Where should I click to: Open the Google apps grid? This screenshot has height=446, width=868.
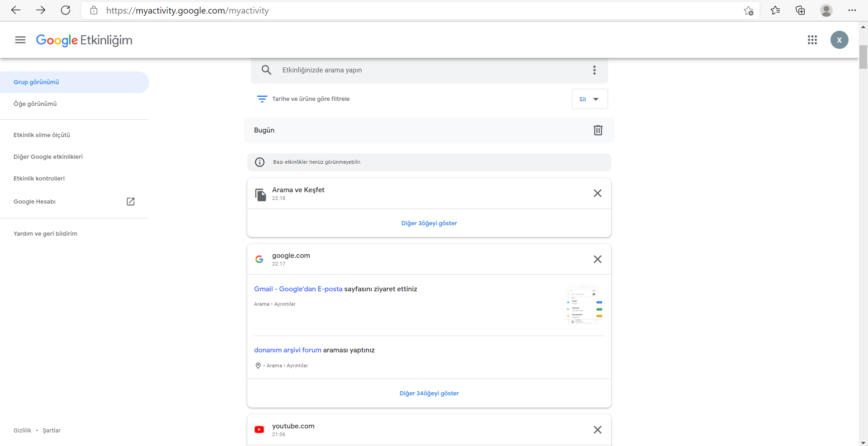click(x=812, y=40)
